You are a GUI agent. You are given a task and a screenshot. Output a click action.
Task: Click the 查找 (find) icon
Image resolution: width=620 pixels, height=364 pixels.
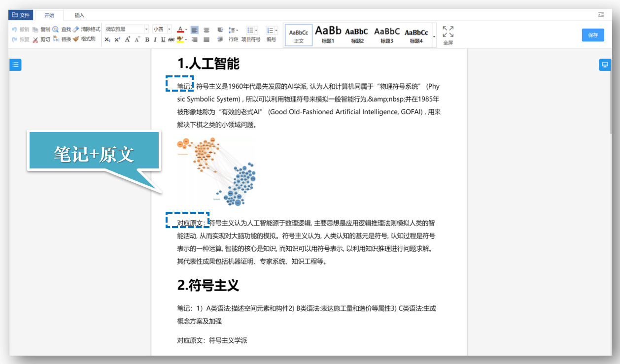click(56, 29)
